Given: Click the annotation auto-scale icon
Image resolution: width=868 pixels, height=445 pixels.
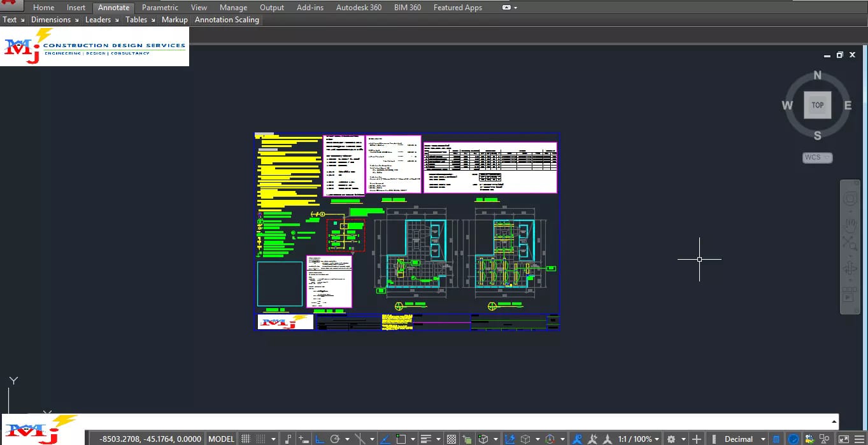Looking at the screenshot, I should [x=592, y=439].
